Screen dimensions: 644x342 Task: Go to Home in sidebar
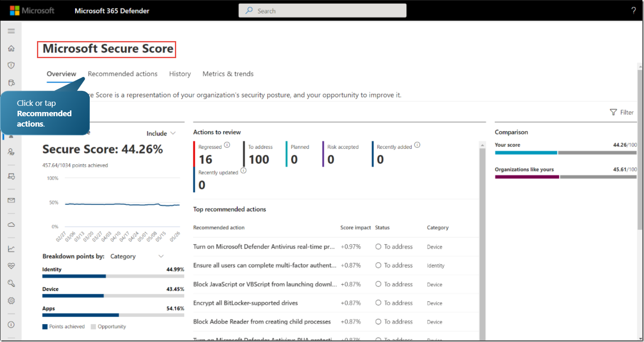click(x=11, y=49)
